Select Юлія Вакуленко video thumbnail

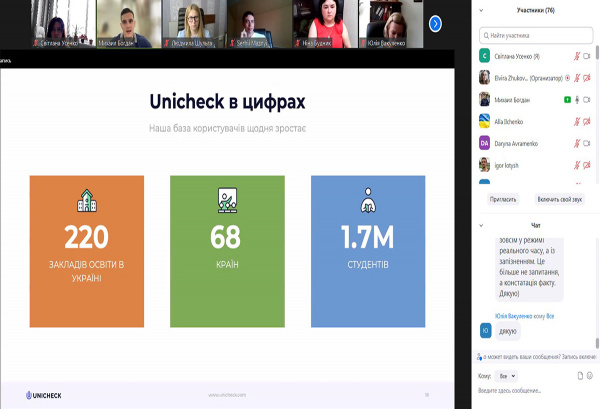[x=391, y=24]
